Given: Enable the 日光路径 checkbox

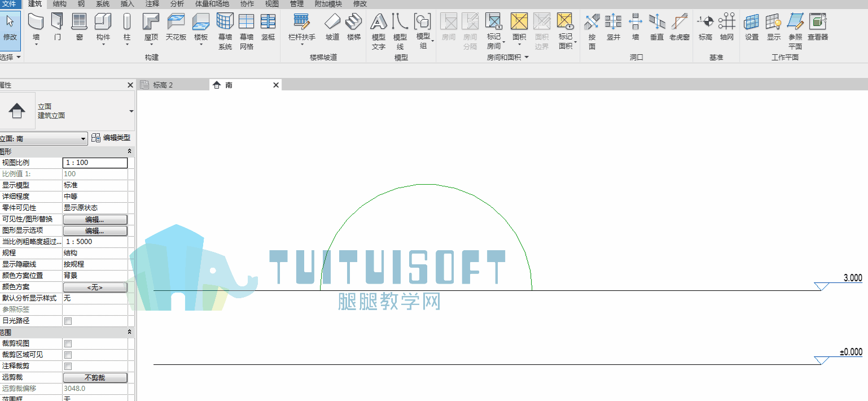Looking at the screenshot, I should click(68, 321).
